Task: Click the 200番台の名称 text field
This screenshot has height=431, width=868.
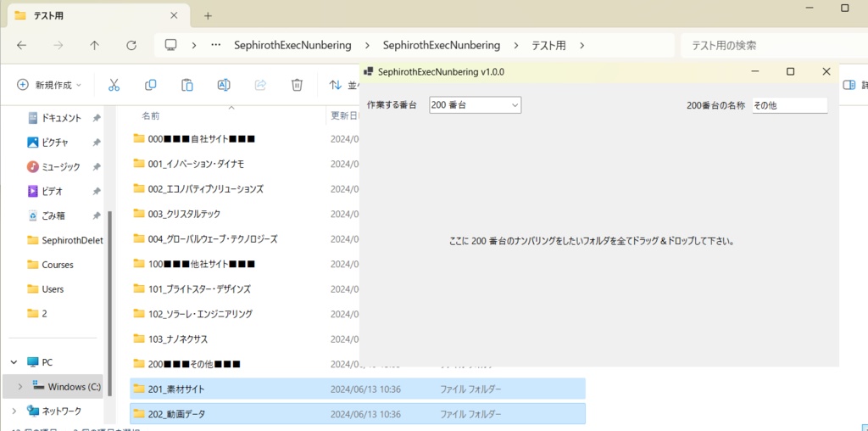Action: (x=789, y=104)
